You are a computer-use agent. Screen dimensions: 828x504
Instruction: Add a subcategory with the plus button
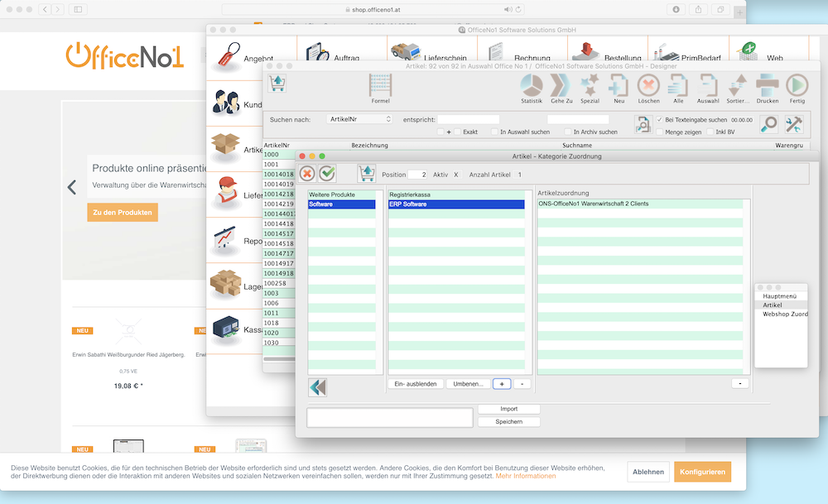(x=502, y=384)
